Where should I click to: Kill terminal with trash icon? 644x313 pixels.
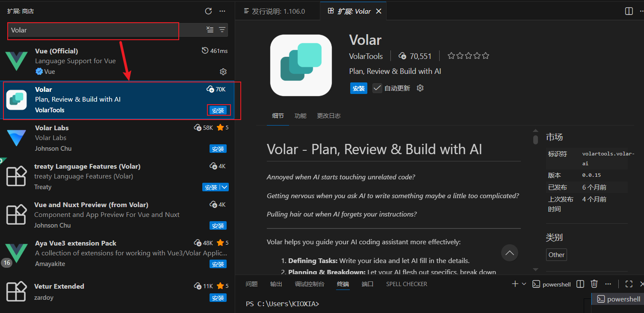(594, 284)
